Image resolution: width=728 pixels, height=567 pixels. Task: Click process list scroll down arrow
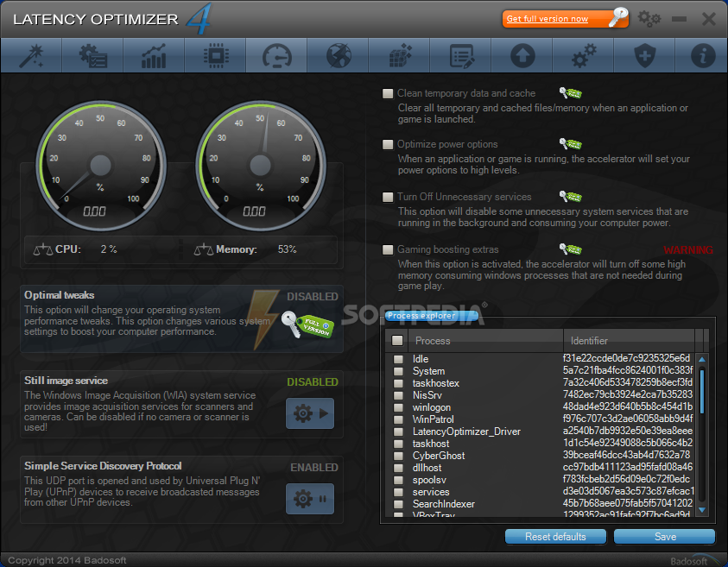pos(701,510)
